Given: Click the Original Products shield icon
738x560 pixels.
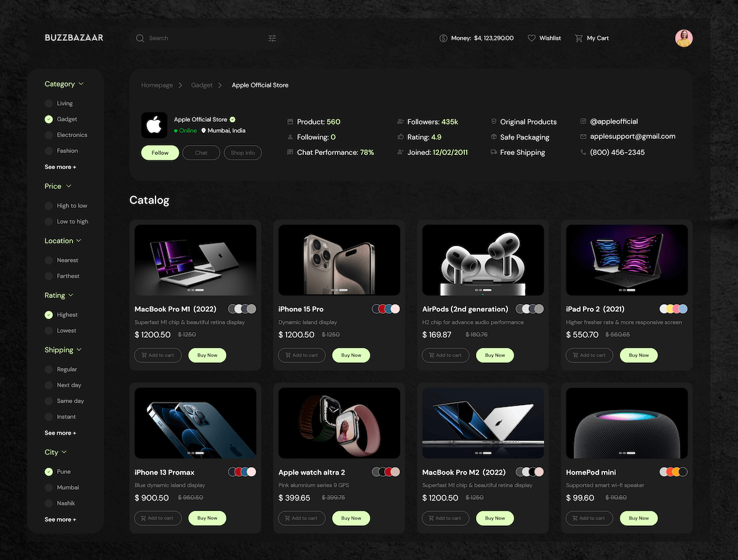Looking at the screenshot, I should 494,122.
